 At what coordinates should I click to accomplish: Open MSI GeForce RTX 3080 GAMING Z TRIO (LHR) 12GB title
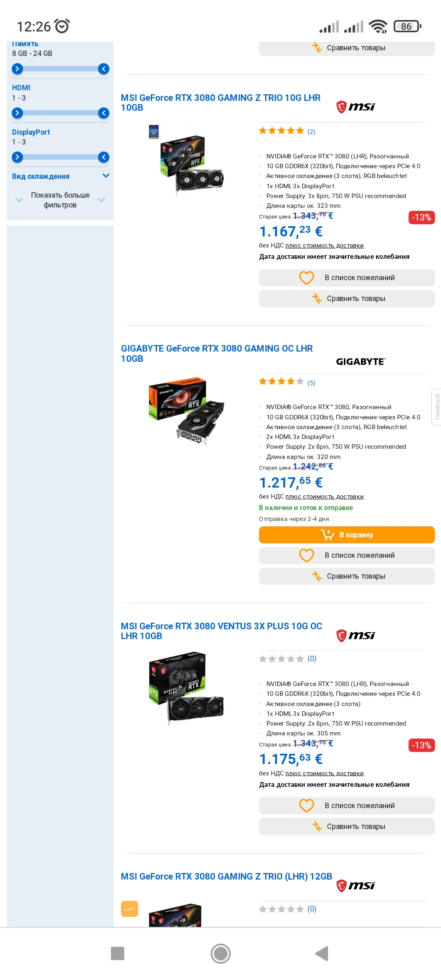coord(226,877)
